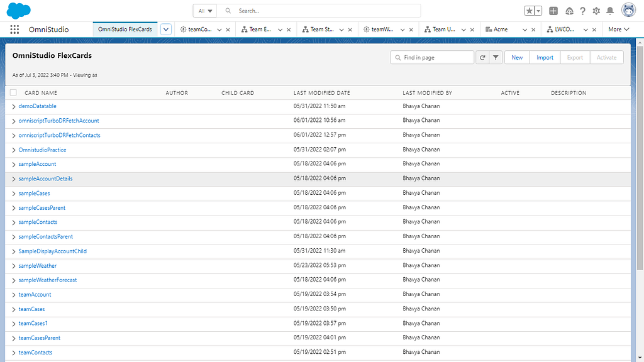This screenshot has width=644, height=362.
Task: Switch to the Acme tab
Action: pos(500,29)
